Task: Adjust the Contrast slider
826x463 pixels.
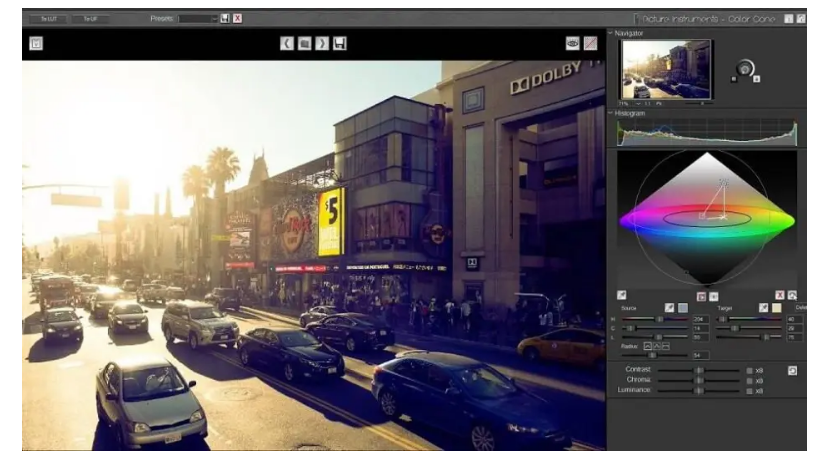Action: pyautogui.click(x=699, y=371)
